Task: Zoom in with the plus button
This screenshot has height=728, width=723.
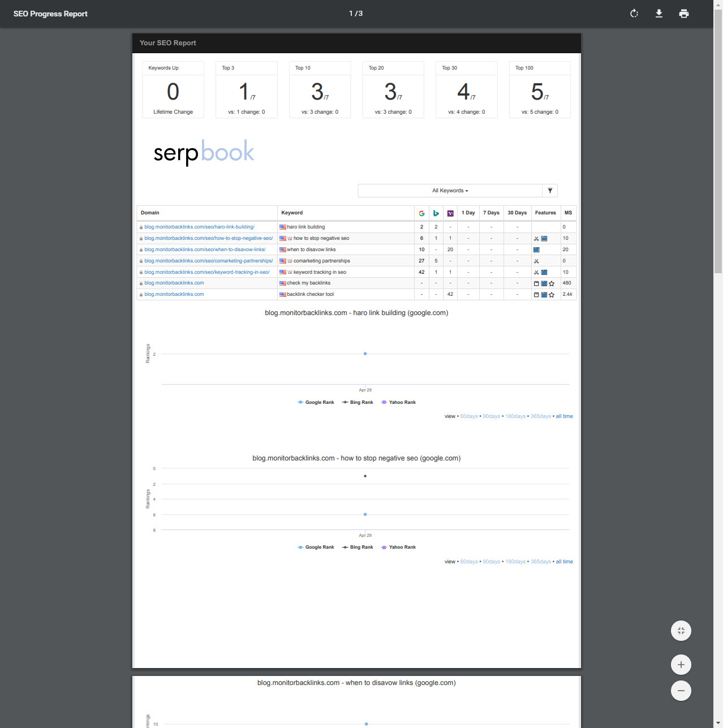Action: point(681,665)
